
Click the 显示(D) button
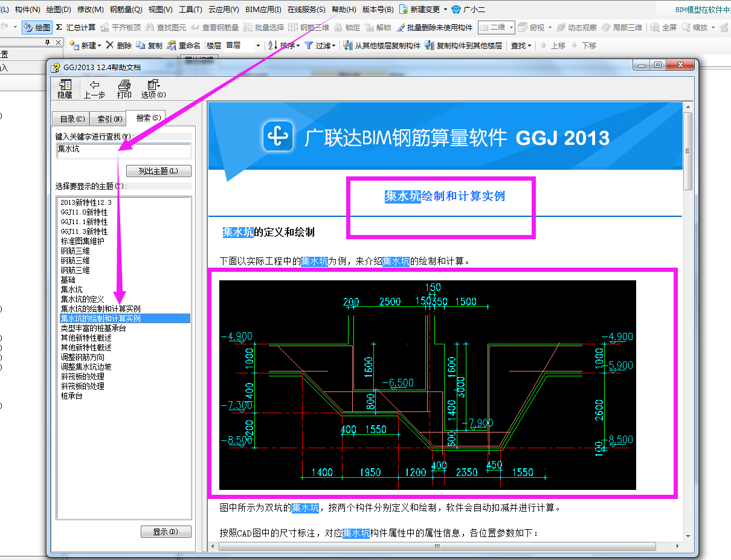click(x=166, y=532)
